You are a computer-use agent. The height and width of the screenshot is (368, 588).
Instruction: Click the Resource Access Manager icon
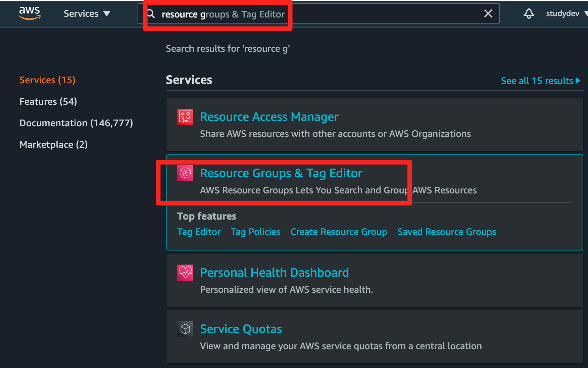[x=185, y=117]
